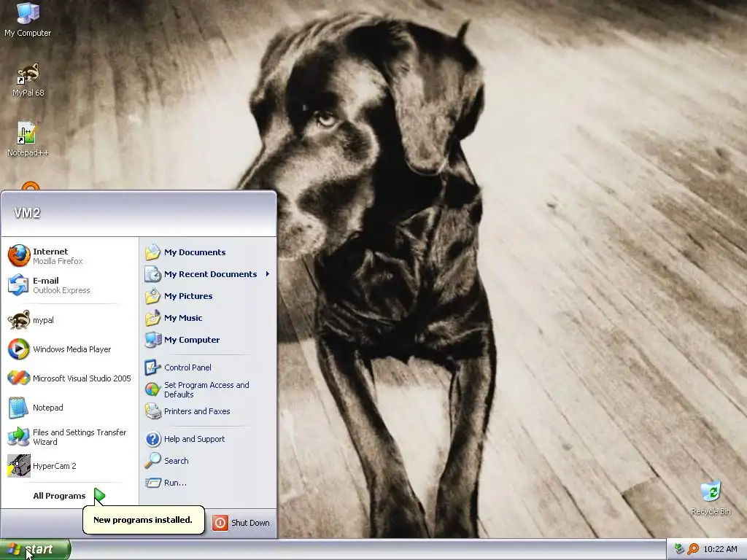Open the My Pictures menu entry
The height and width of the screenshot is (560, 747).
208,296
